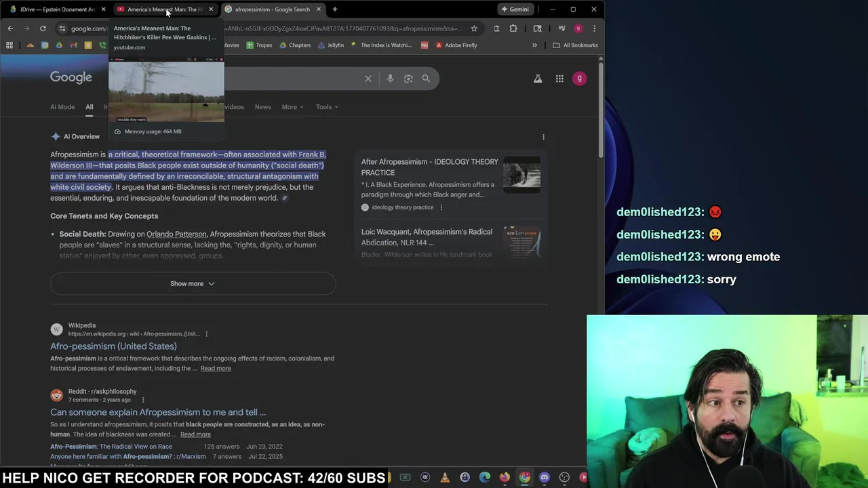Screen dimensions: 868x488
Task: Close the JDrive tab
Action: click(103, 9)
